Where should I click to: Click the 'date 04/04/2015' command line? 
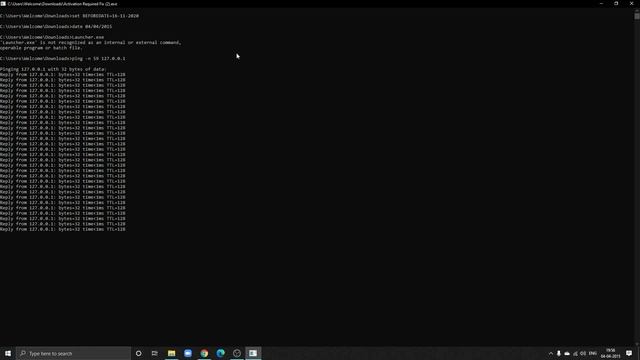pyautogui.click(x=56, y=27)
